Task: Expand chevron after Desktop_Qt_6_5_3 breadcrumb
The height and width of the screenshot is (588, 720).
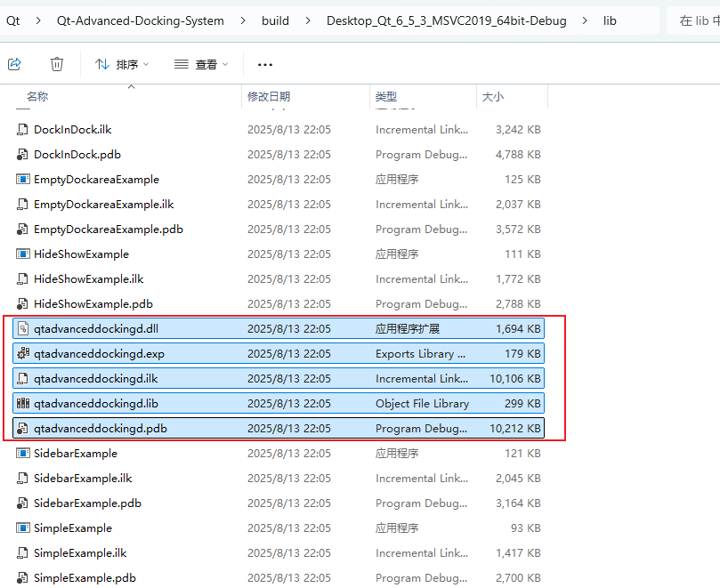Action: coord(585,20)
